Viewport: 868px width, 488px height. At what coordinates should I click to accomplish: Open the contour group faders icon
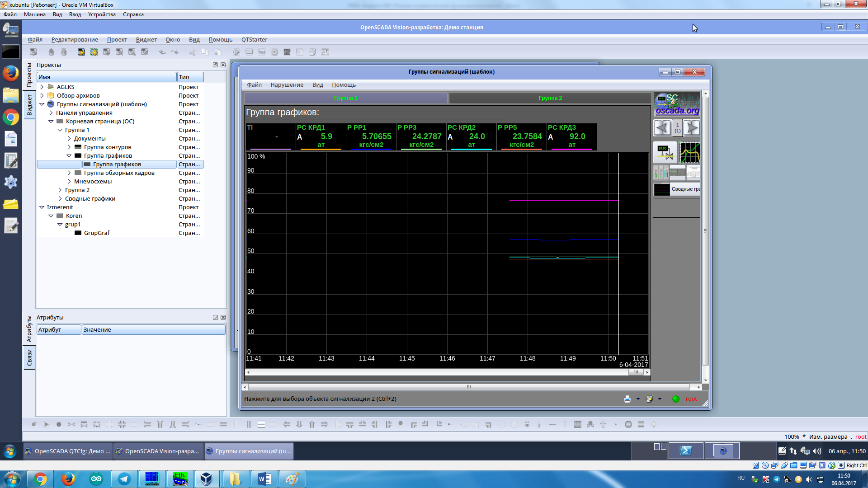(x=660, y=173)
